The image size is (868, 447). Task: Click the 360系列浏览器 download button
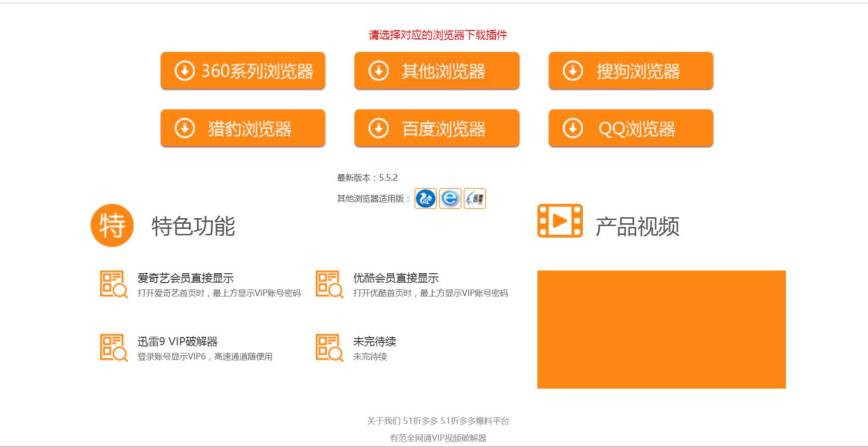tap(243, 70)
